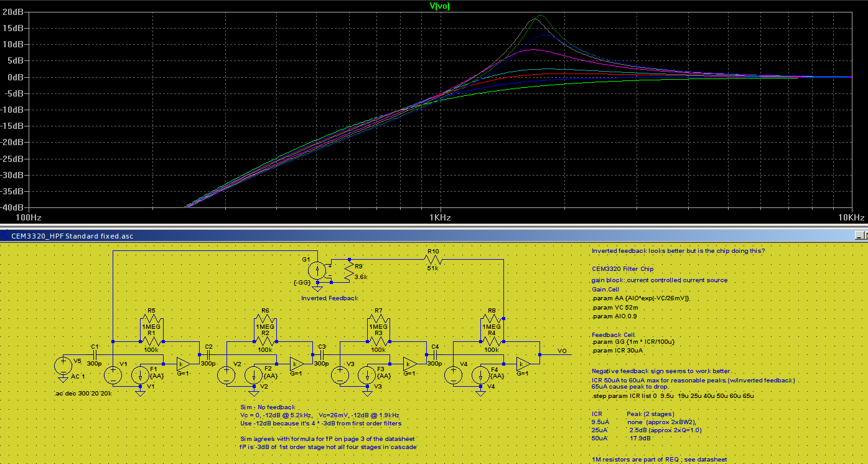Select the round V4 voltage source symbol
Viewport: 868px width, 464px height.
click(454, 375)
